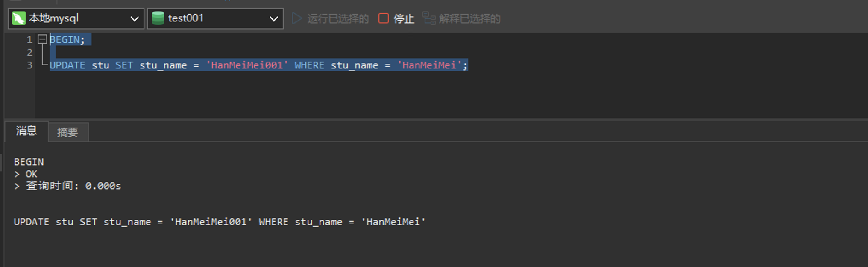This screenshot has height=267, width=868.
Task: Collapse the code fold at line 1
Action: point(42,39)
